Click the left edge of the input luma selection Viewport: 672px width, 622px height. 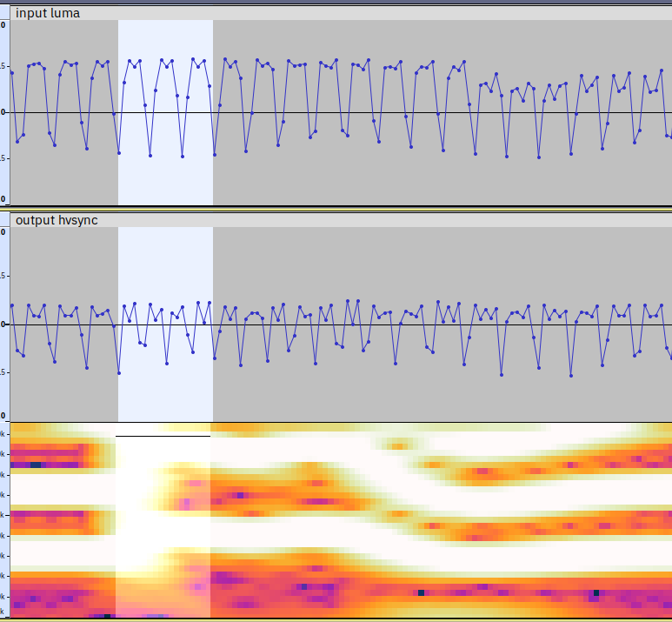click(x=118, y=113)
